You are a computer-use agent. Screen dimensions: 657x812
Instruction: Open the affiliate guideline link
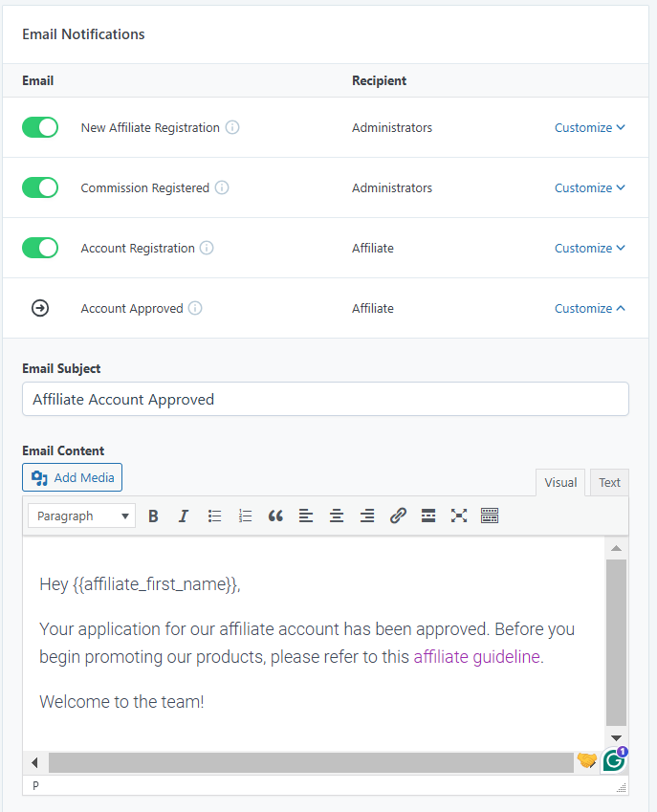pyautogui.click(x=475, y=656)
